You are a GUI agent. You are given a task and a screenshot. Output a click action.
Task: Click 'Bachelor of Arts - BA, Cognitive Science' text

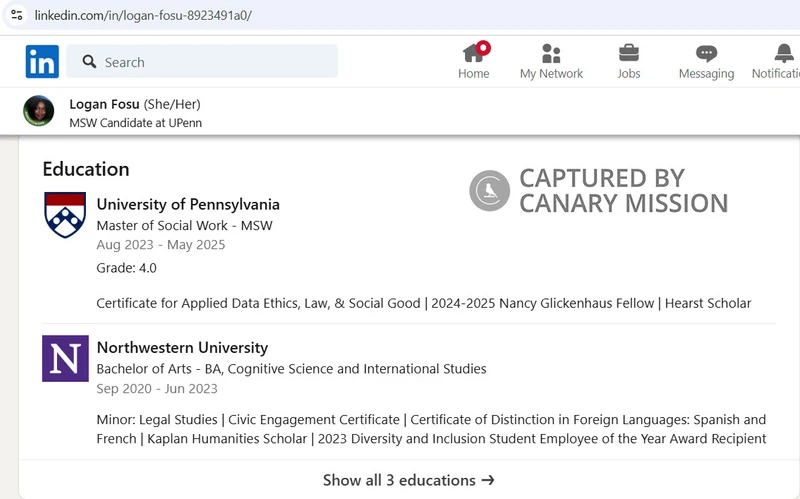(x=291, y=369)
